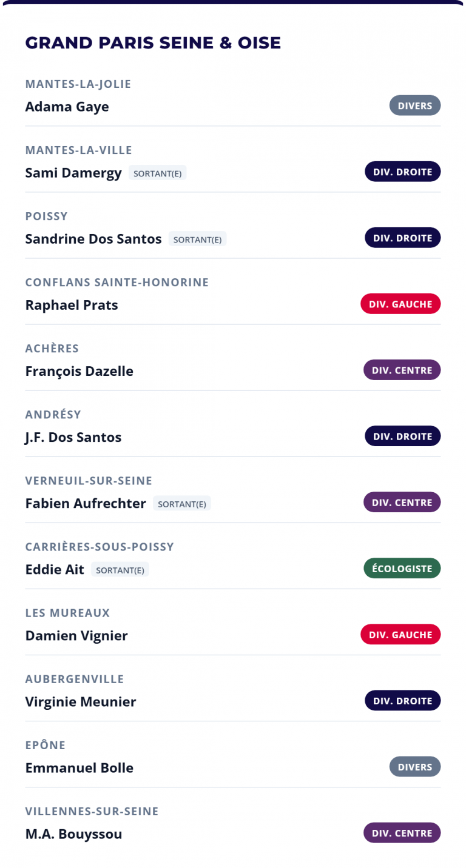Click DIV. CENTRE badge for M.A. Bouyssou
Viewport: 466px width, 868px height.
pos(402,832)
